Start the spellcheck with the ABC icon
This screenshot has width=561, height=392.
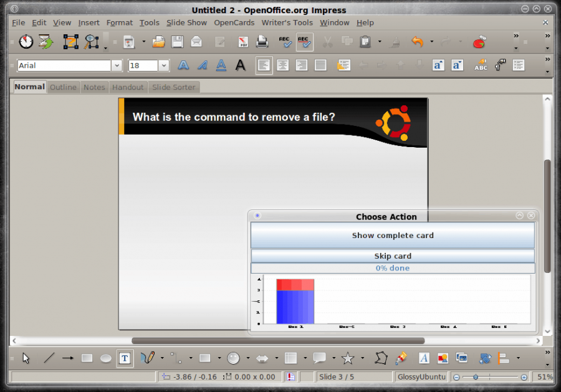(x=285, y=42)
